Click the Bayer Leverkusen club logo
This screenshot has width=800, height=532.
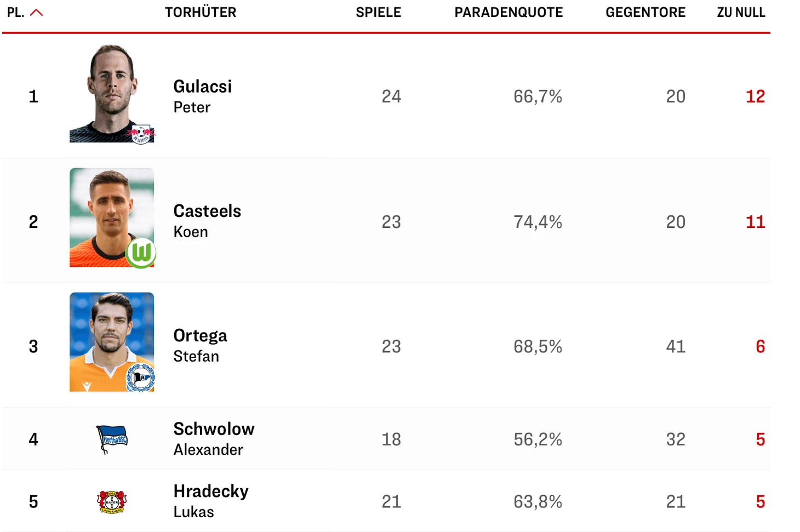pyautogui.click(x=112, y=501)
